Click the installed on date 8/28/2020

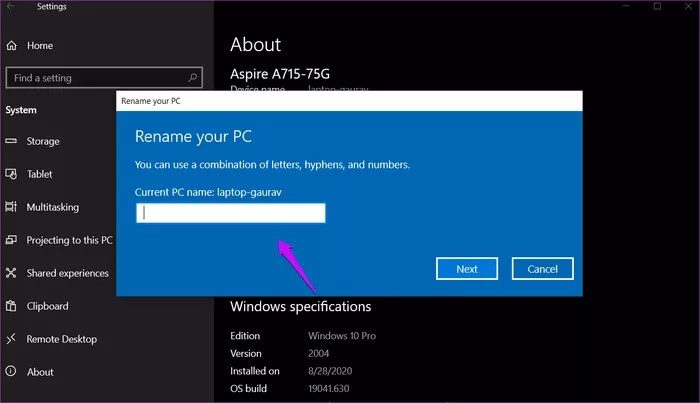[330, 371]
